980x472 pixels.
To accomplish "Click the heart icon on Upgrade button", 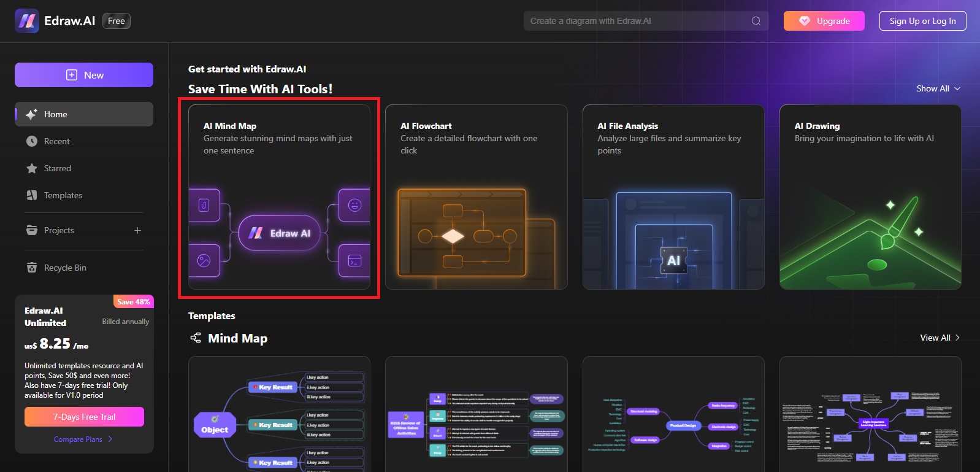I will pyautogui.click(x=805, y=21).
